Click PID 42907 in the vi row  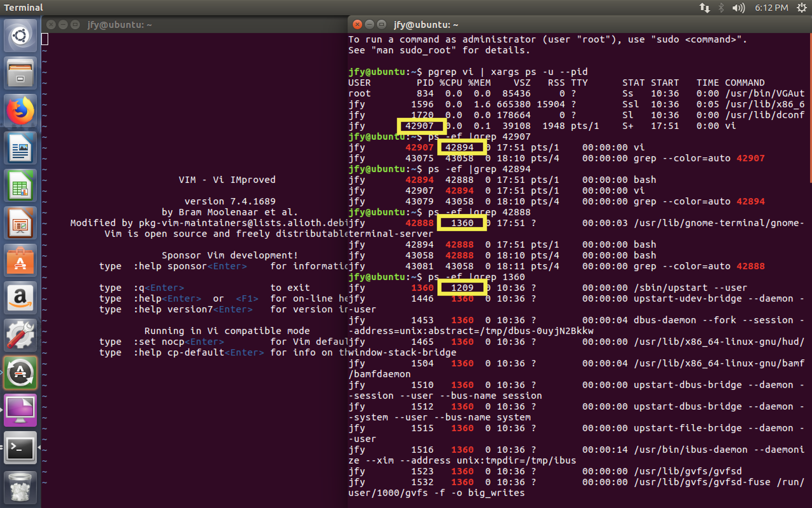click(x=419, y=126)
